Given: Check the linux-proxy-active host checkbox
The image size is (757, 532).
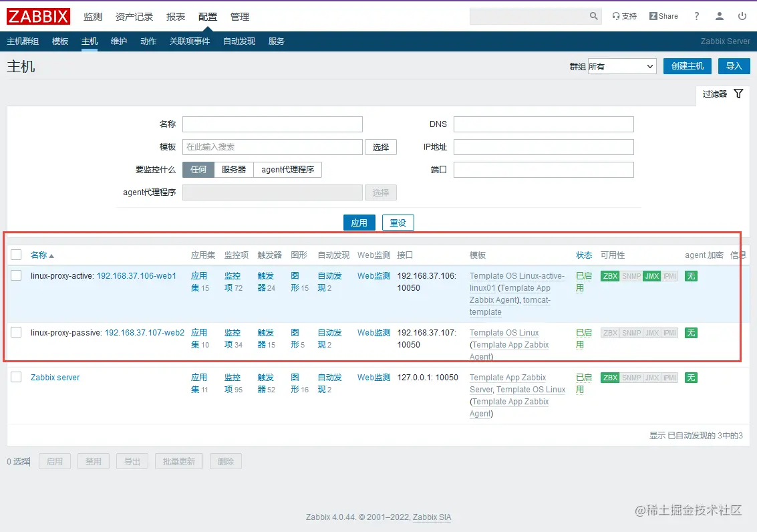Looking at the screenshot, I should pos(16,275).
